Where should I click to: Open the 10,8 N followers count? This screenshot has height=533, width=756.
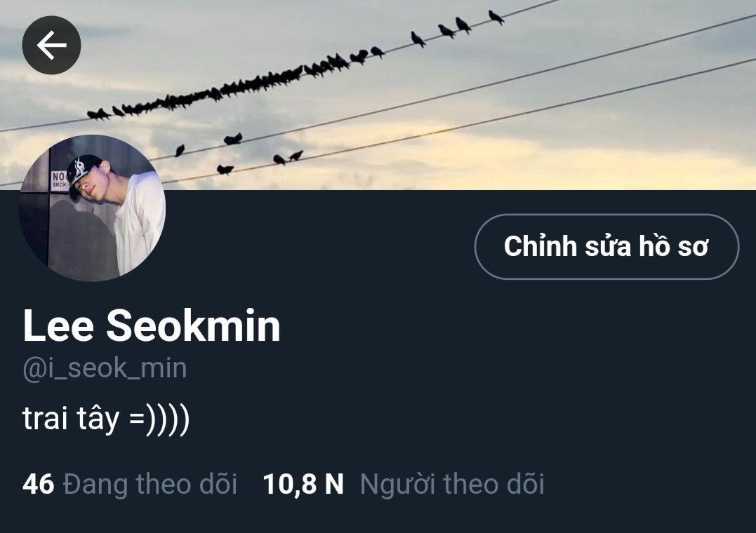pyautogui.click(x=303, y=484)
